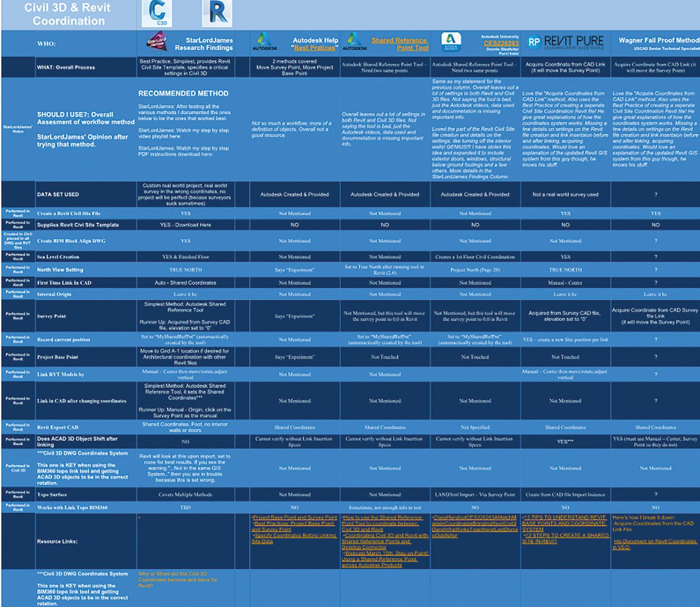This screenshot has width=700, height=607.
Task: Open 'Webcast March 15th: Stay on Point' link
Action: [385, 559]
